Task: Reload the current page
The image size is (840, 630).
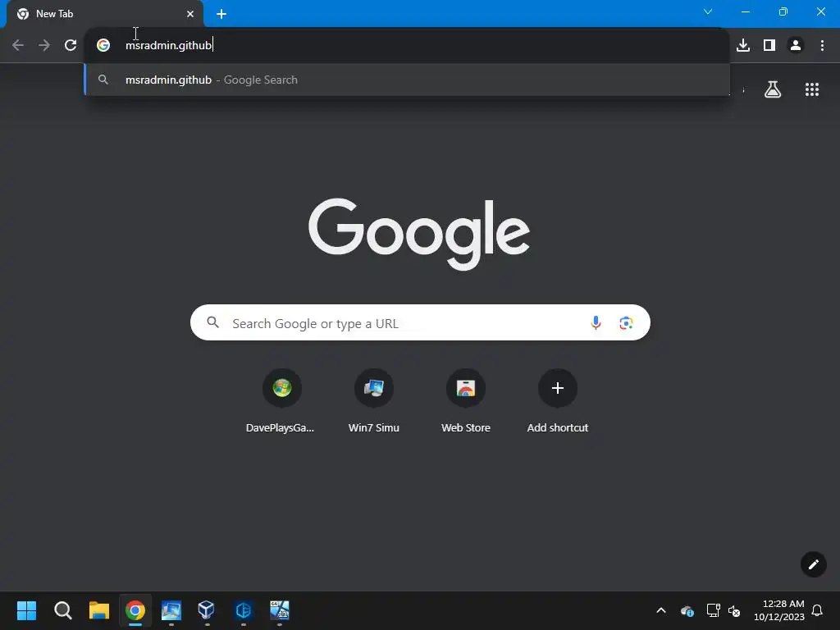Action: click(x=71, y=45)
